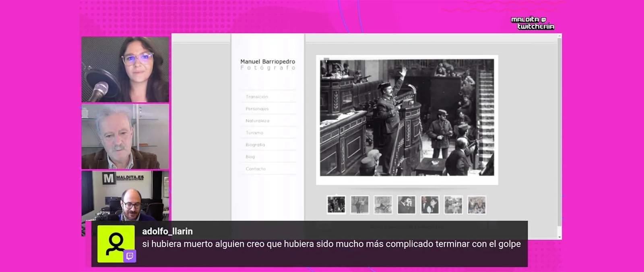This screenshot has width=644, height=272.
Task: Open the Blog page link
Action: (250, 157)
